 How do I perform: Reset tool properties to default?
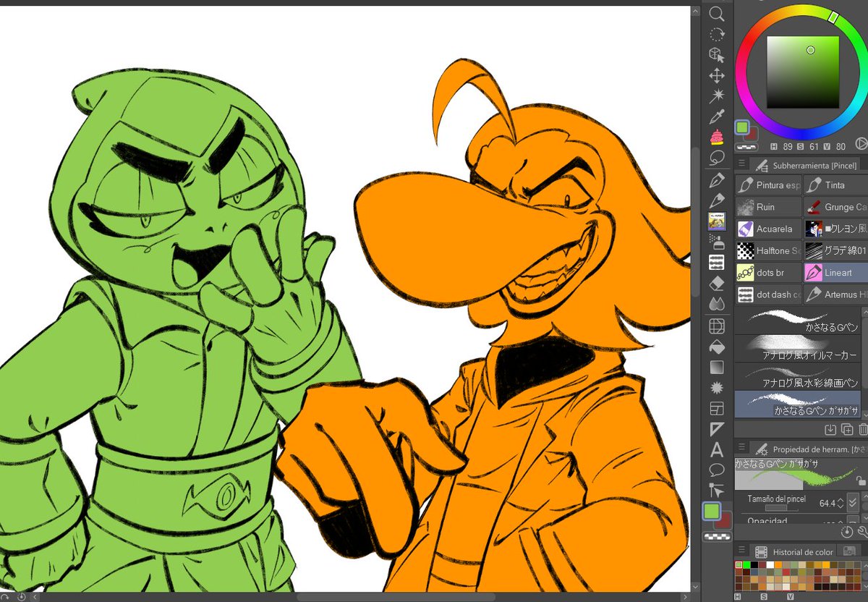click(848, 532)
